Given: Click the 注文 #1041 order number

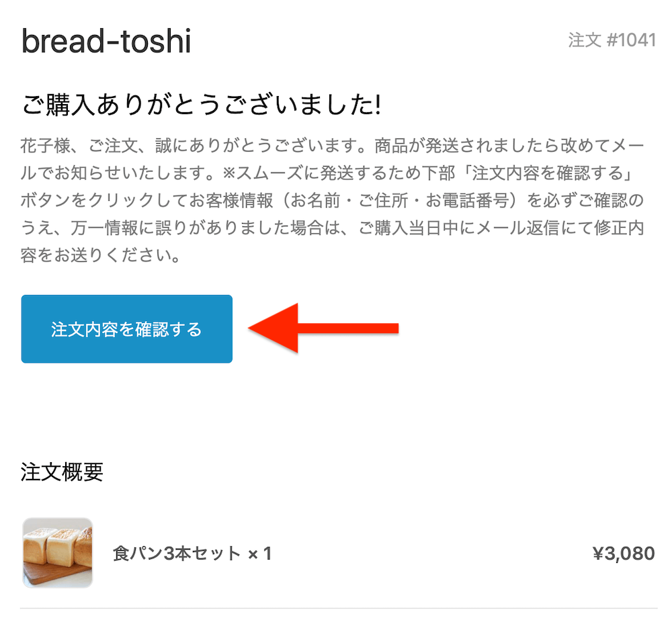Looking at the screenshot, I should coord(612,40).
